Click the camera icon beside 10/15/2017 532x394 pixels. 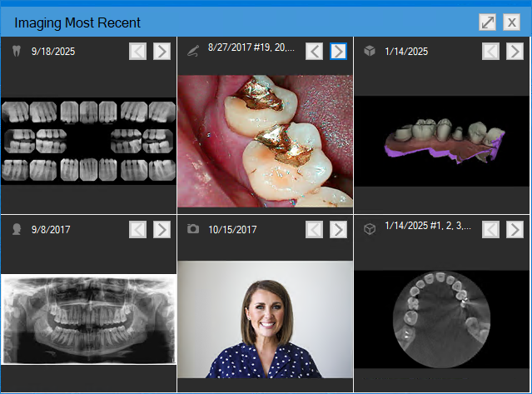point(193,229)
